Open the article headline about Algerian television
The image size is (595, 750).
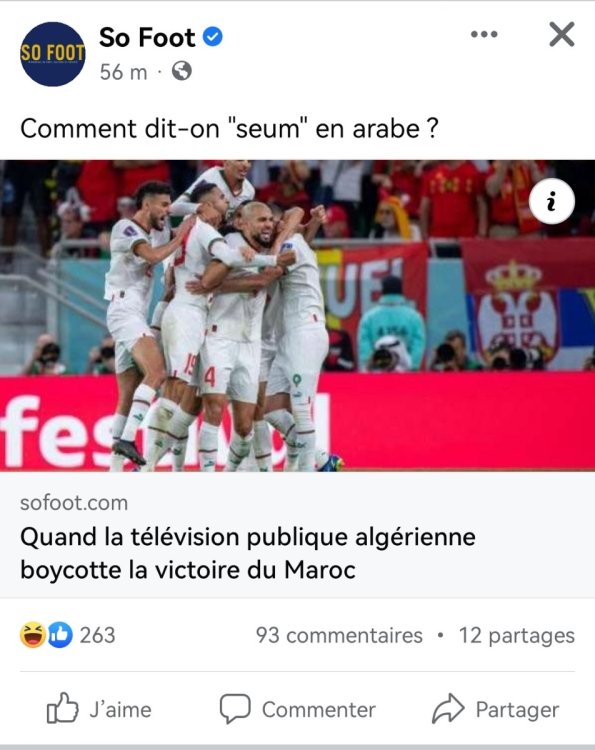coord(248,553)
